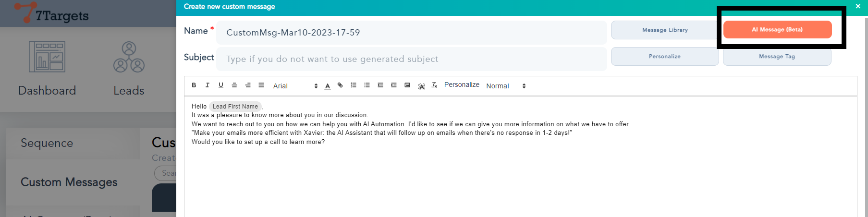The image size is (868, 217).
Task: Open the Message Library
Action: point(665,30)
